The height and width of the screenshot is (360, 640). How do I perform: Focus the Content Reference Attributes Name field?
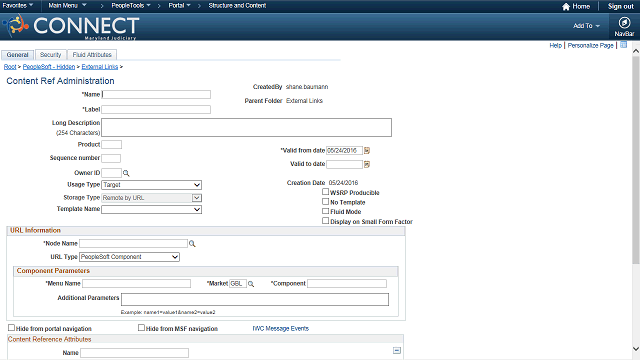134,353
